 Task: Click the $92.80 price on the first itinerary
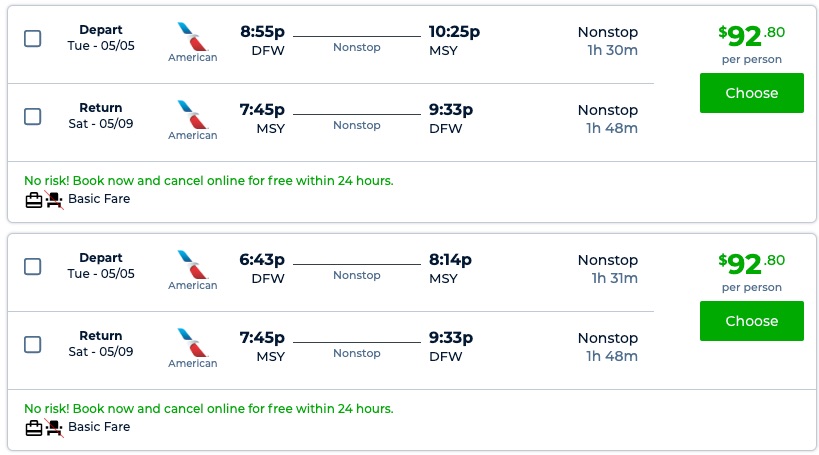tap(751, 36)
